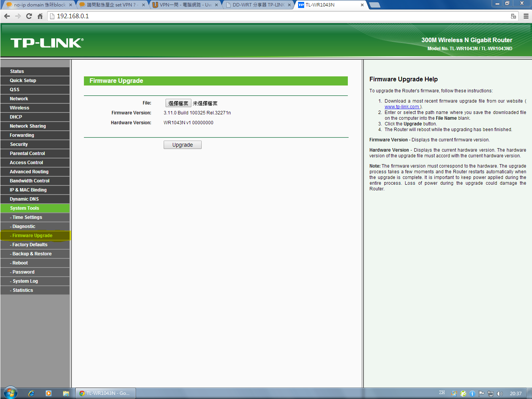This screenshot has width=532, height=399.
Task: Open the Statistics submenu
Action: coord(35,290)
